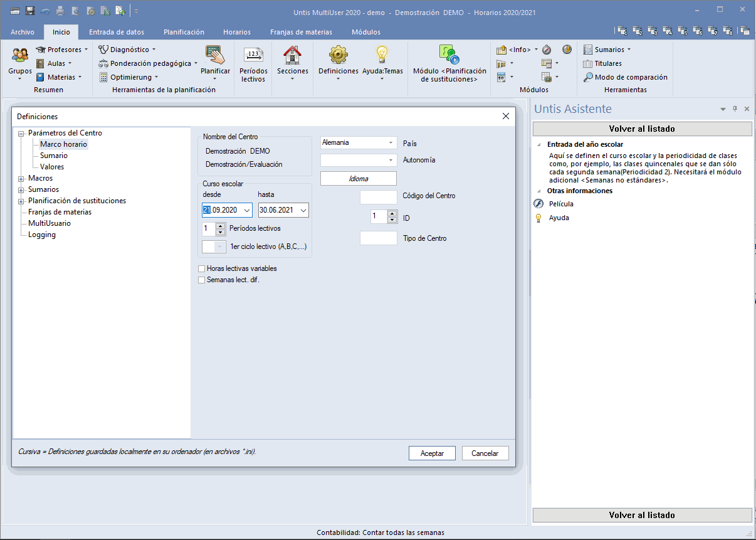
Task: Click status bar text 'Contabilidad: Contar todas las semanas'
Action: pos(381,532)
